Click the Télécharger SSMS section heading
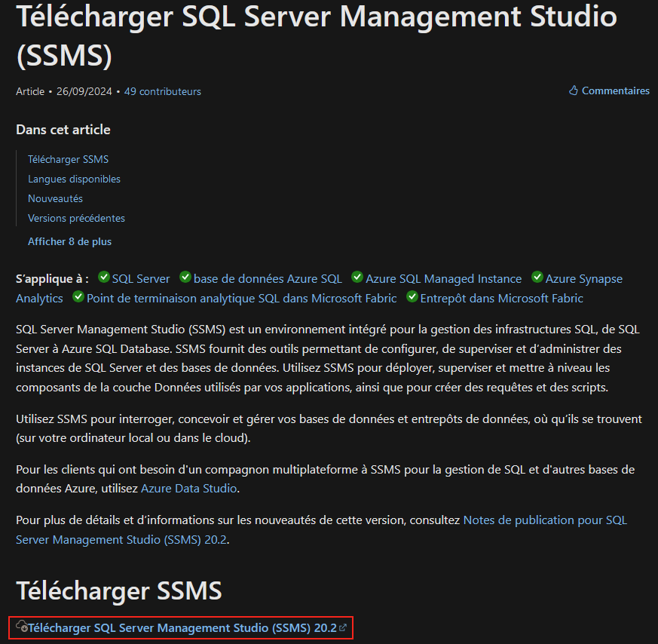 click(x=119, y=590)
